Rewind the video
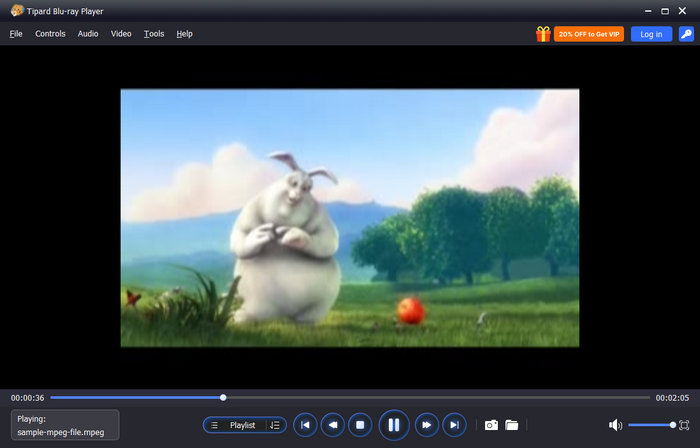 coord(333,425)
